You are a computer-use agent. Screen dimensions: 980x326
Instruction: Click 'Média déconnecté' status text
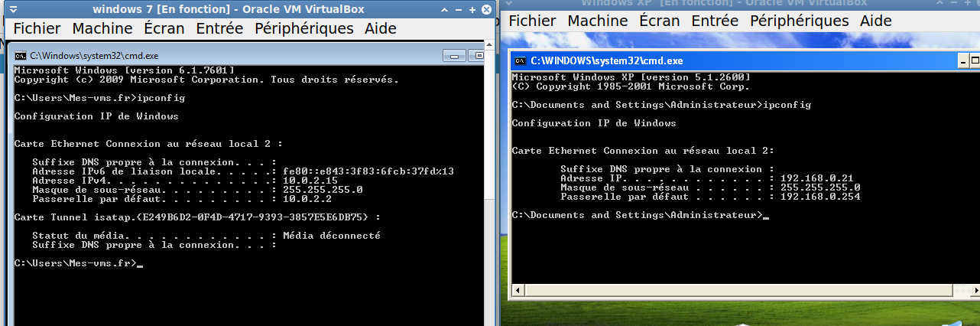(331, 235)
